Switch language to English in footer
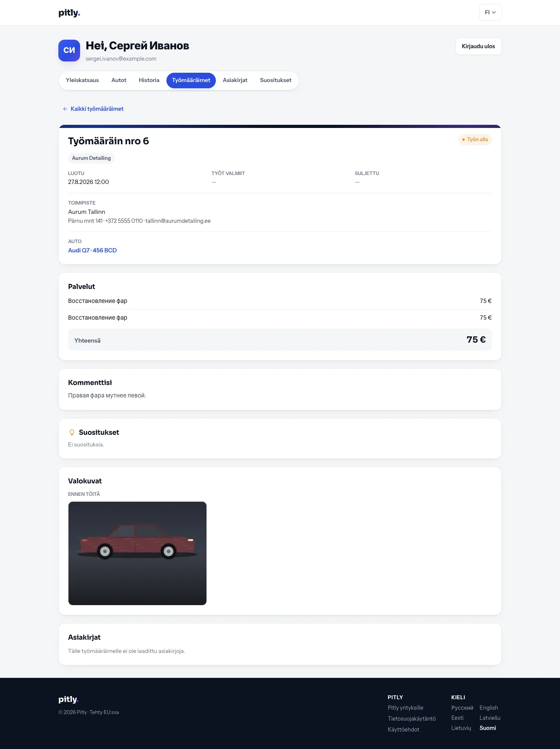Image resolution: width=560 pixels, height=749 pixels. click(488, 708)
